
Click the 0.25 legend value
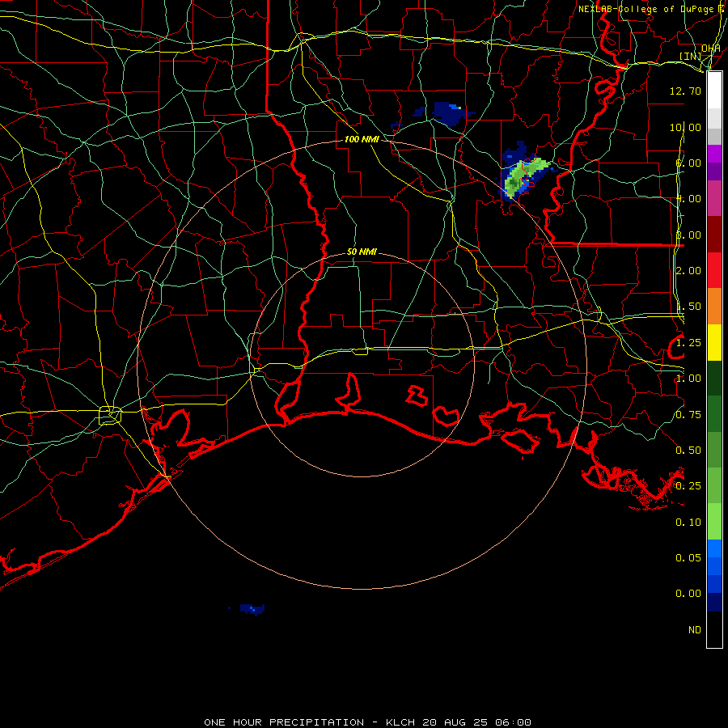pyautogui.click(x=688, y=486)
